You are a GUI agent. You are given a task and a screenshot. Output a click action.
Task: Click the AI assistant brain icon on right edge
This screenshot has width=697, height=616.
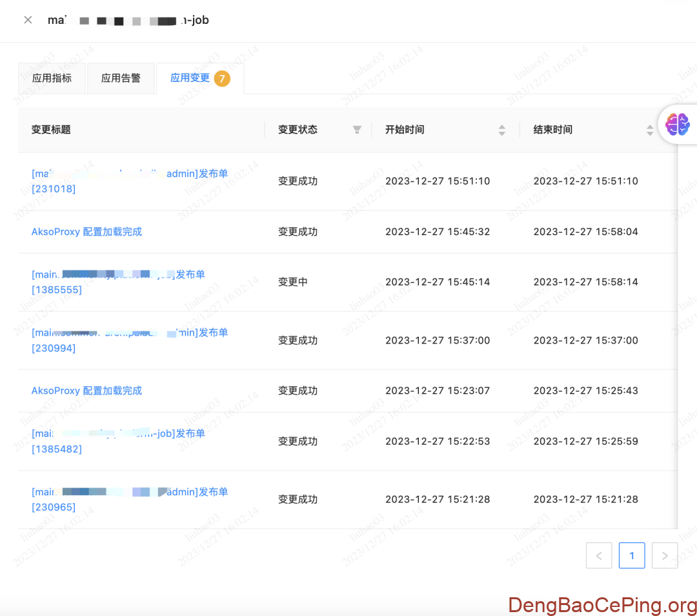(x=677, y=124)
